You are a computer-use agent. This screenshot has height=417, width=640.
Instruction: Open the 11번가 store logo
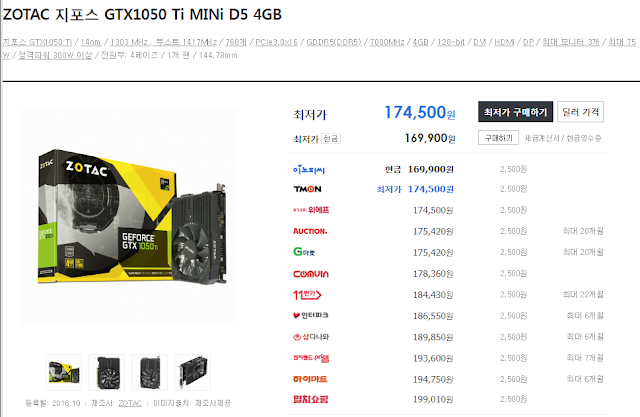tap(307, 295)
